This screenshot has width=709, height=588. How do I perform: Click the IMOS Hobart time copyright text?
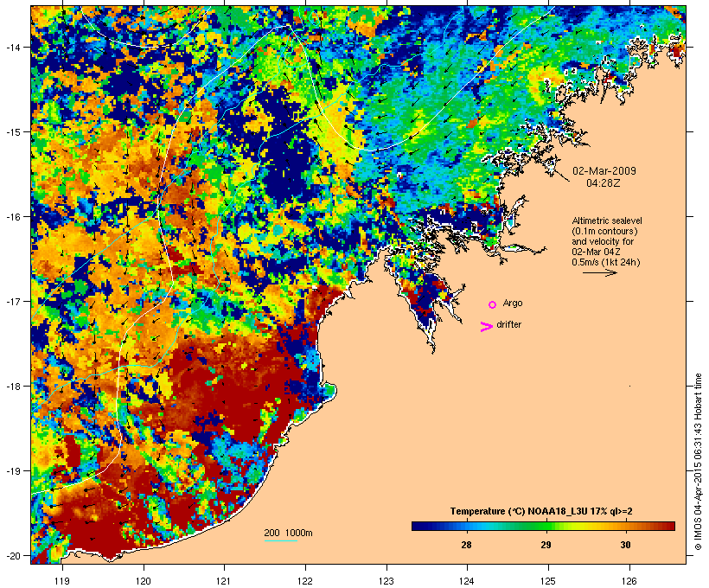click(698, 462)
